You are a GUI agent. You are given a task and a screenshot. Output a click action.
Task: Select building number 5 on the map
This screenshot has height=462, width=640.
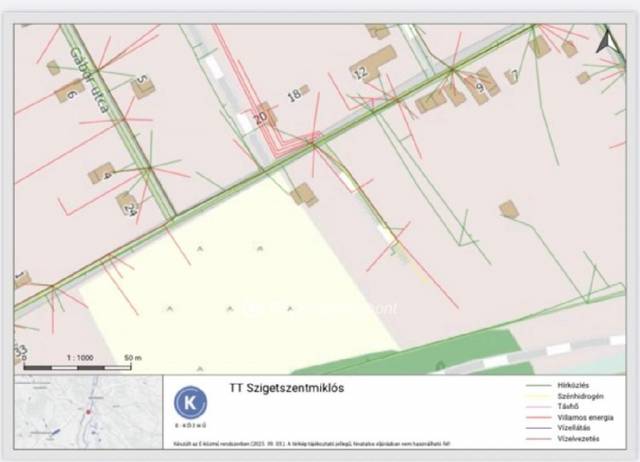tap(141, 83)
